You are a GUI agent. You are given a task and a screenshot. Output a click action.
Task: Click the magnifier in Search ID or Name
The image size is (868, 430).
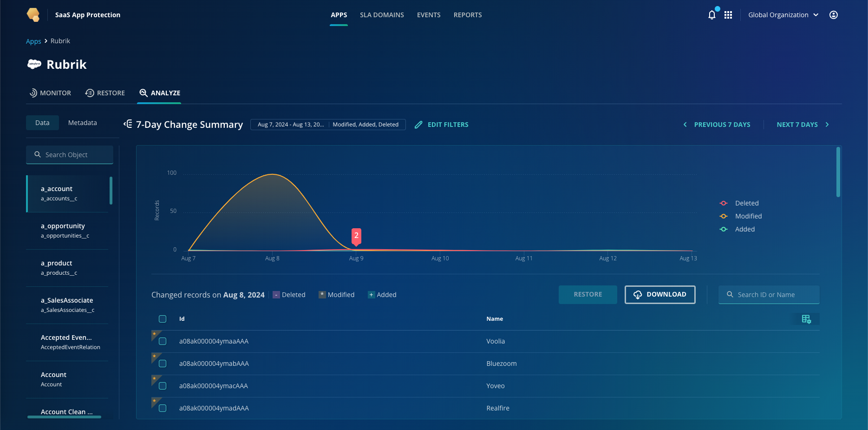click(730, 294)
